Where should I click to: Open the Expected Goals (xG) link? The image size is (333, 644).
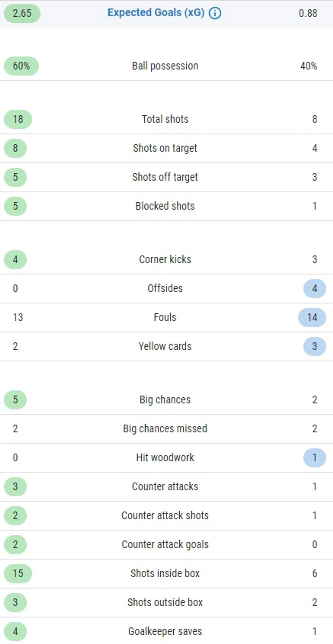click(x=156, y=13)
